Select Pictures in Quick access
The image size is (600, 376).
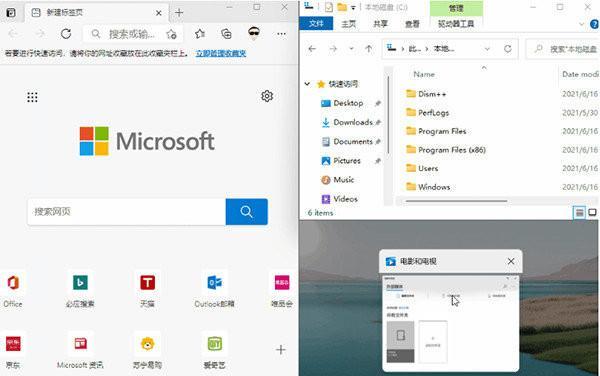point(347,161)
